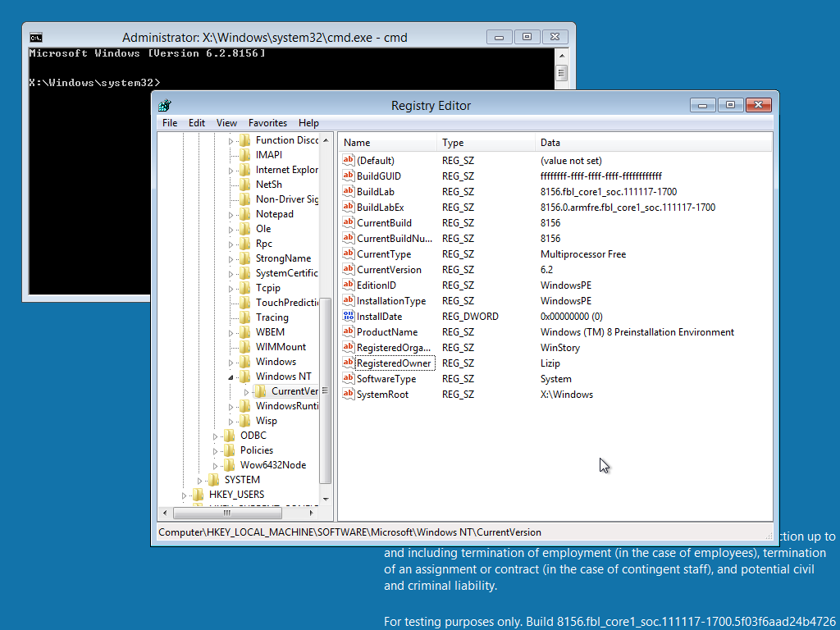Select the SystemRoot string value icon

point(348,395)
